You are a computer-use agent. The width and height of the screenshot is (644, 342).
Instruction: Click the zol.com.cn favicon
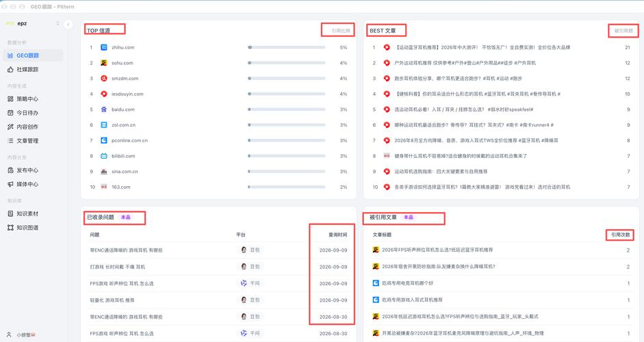[104, 124]
